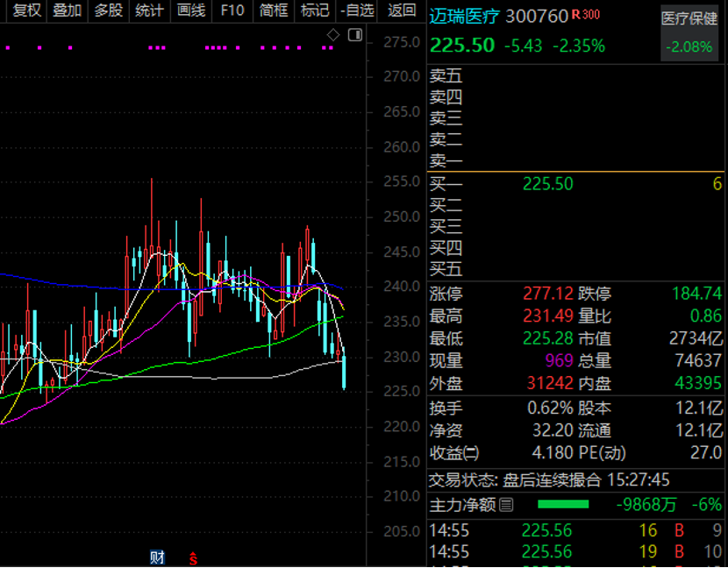Image resolution: width=728 pixels, height=568 pixels.
Task: Click the 交易状态 status line
Action: (549, 480)
